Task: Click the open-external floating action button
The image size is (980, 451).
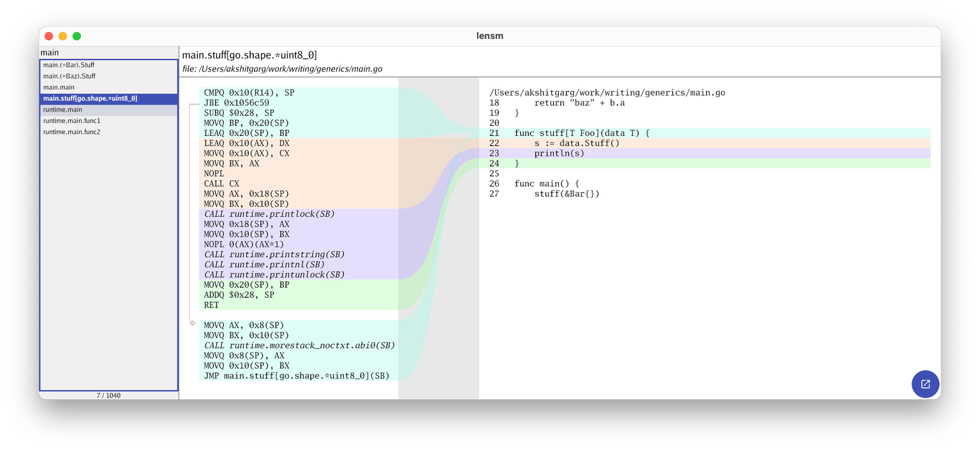Action: tap(925, 384)
